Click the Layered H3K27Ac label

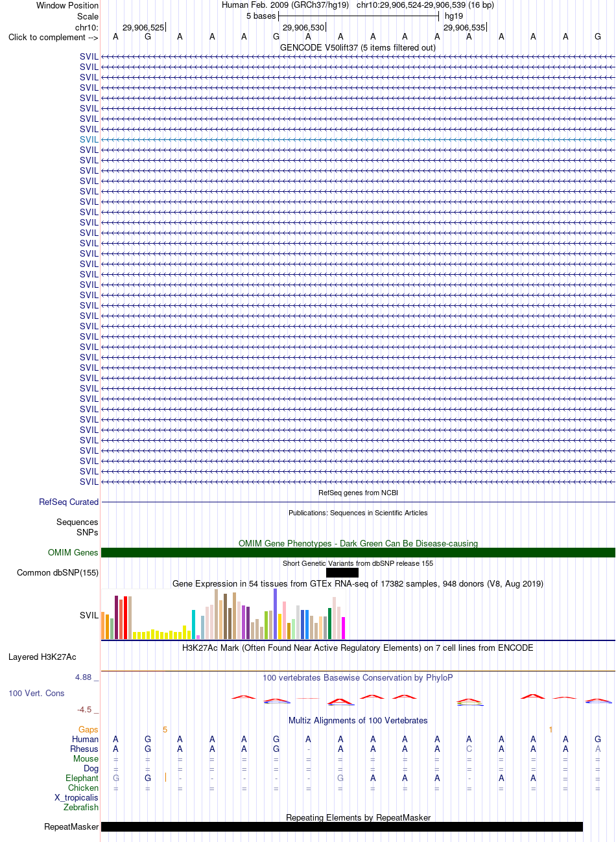(x=42, y=657)
